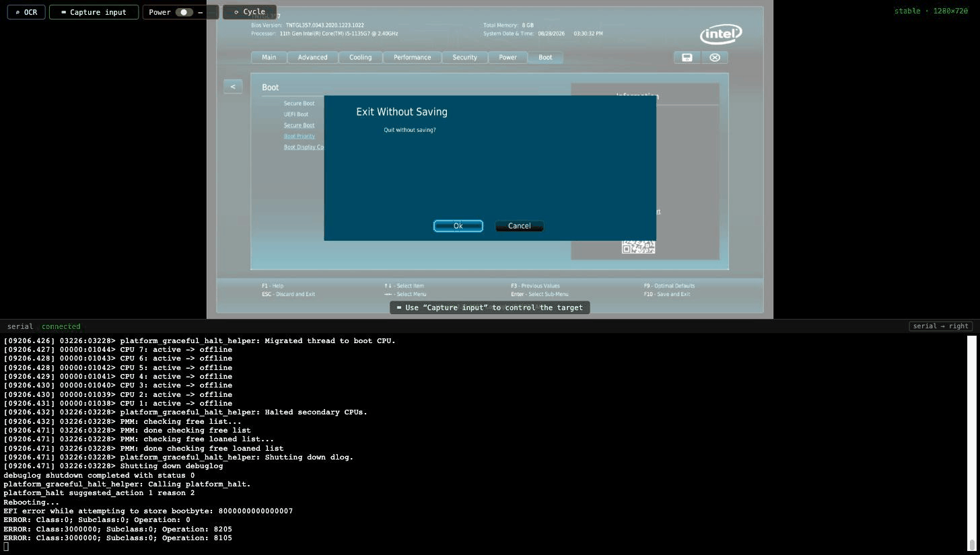Select the Boot tab
The height and width of the screenshot is (555, 980).
point(545,57)
